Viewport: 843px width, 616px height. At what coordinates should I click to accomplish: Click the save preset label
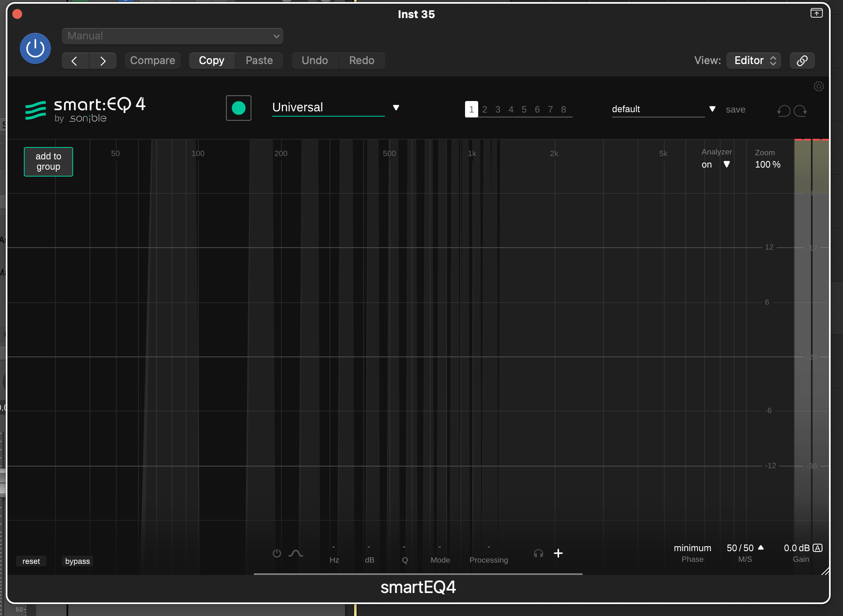pos(735,109)
